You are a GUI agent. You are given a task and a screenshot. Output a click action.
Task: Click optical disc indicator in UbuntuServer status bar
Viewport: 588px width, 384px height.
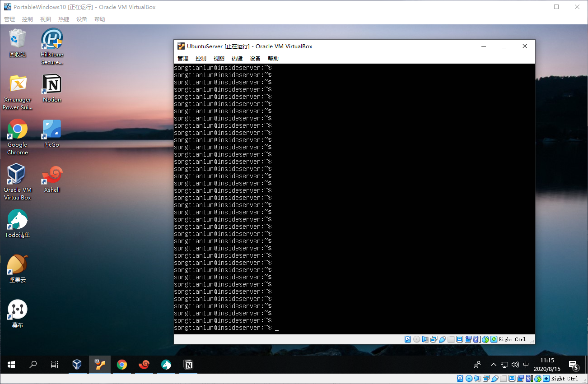(x=416, y=339)
